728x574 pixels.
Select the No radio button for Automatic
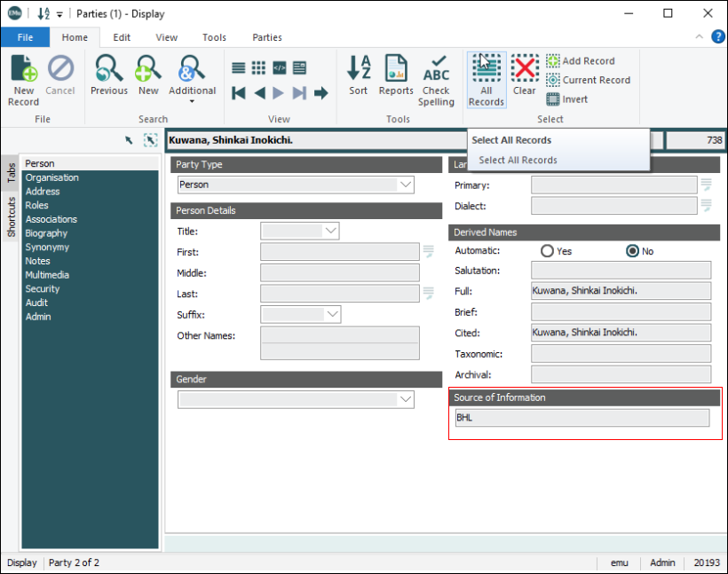(633, 251)
